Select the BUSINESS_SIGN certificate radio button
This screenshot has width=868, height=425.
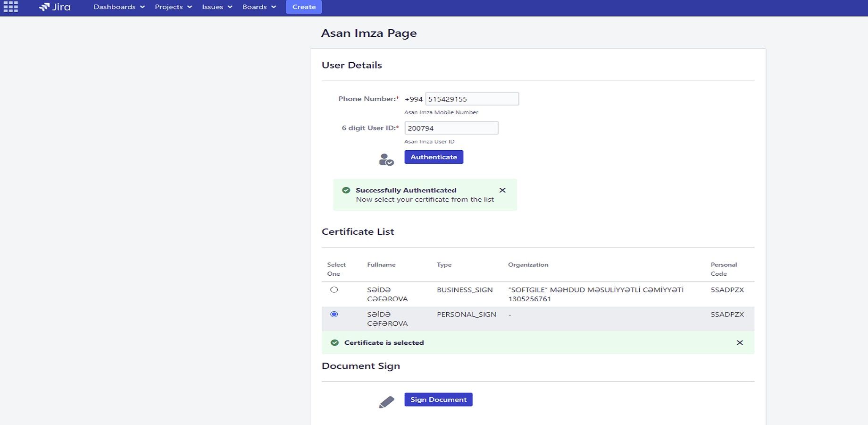(x=334, y=290)
